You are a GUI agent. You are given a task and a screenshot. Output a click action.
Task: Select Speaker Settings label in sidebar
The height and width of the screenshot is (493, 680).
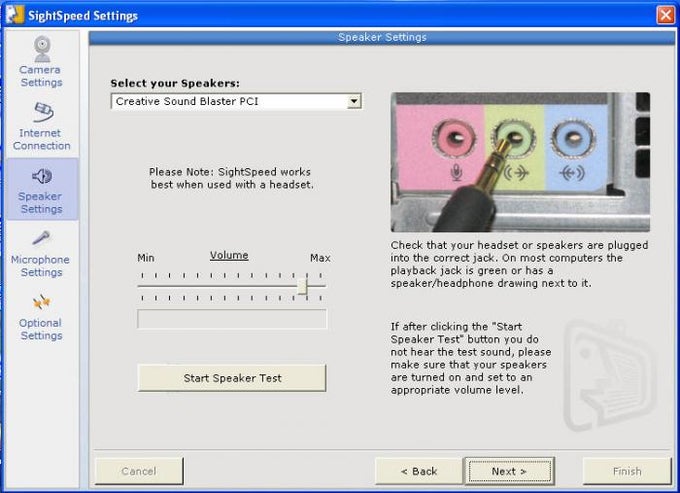[41, 202]
